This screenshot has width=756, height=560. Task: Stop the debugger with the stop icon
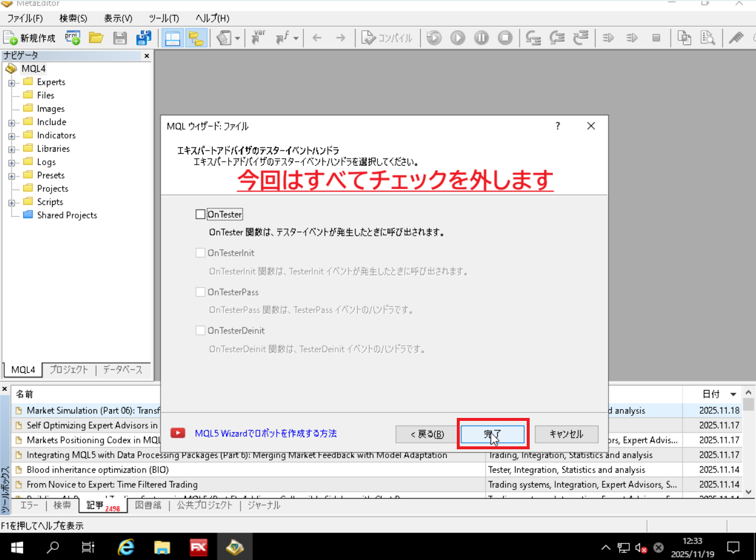click(x=505, y=37)
